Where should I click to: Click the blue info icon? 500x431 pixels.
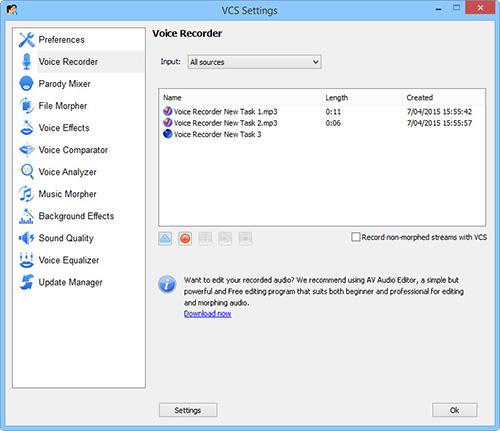click(167, 284)
